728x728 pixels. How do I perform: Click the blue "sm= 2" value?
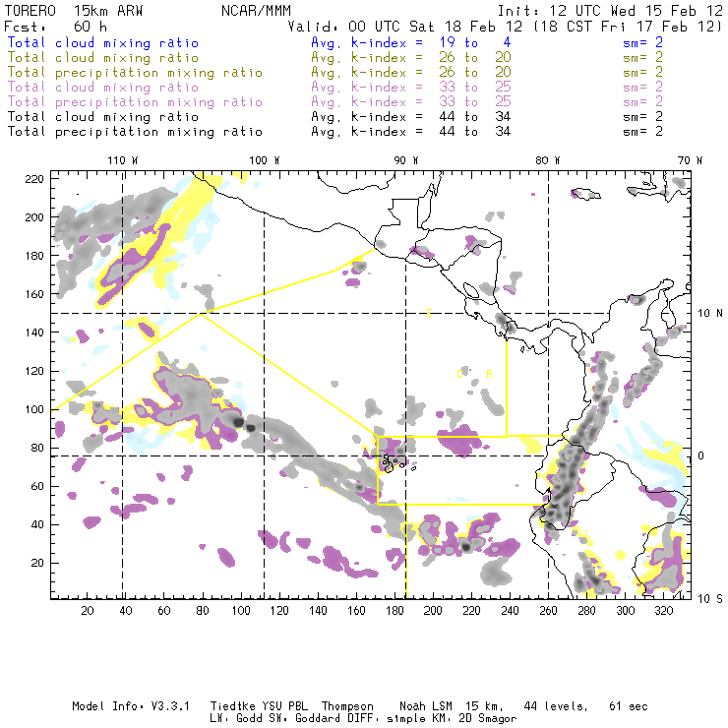(642, 43)
